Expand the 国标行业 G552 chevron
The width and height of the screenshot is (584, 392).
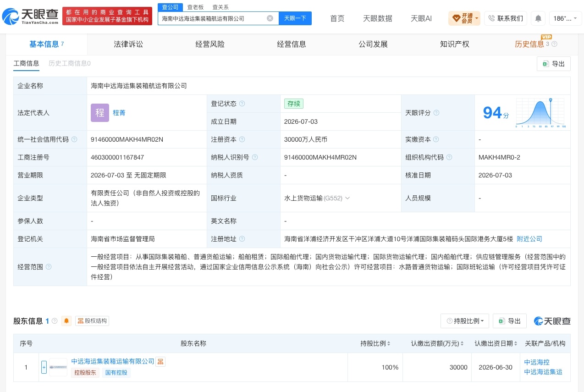(347, 198)
